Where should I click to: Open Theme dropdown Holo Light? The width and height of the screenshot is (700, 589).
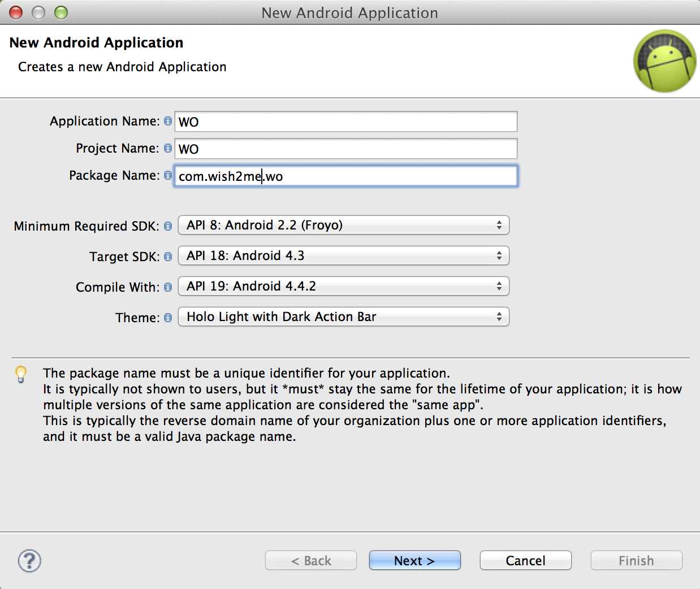[x=344, y=317]
